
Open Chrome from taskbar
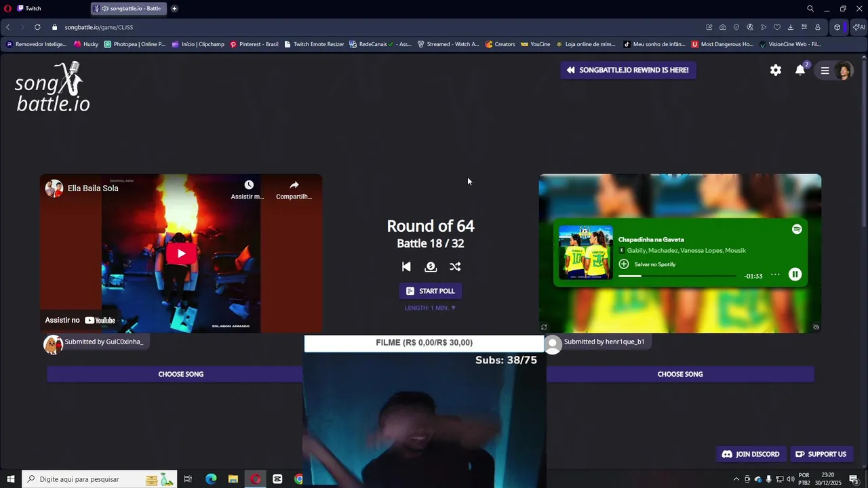point(299,479)
